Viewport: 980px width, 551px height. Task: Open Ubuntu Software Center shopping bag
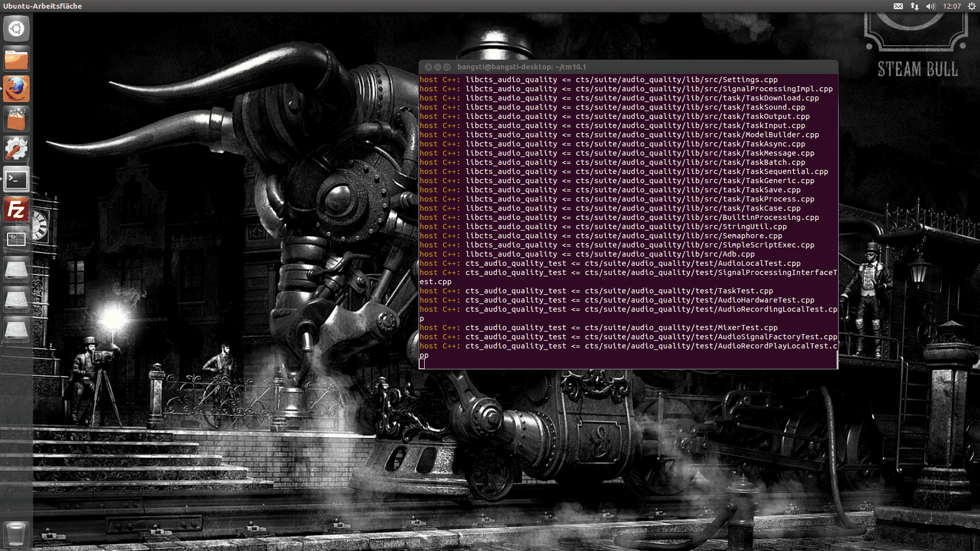(x=16, y=119)
